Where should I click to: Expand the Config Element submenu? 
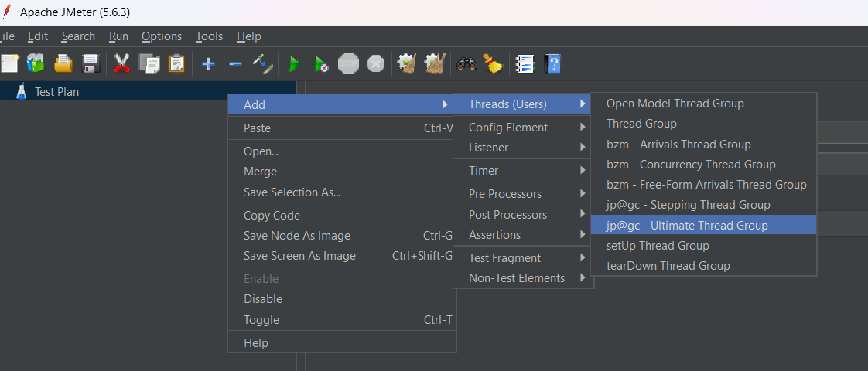click(521, 128)
